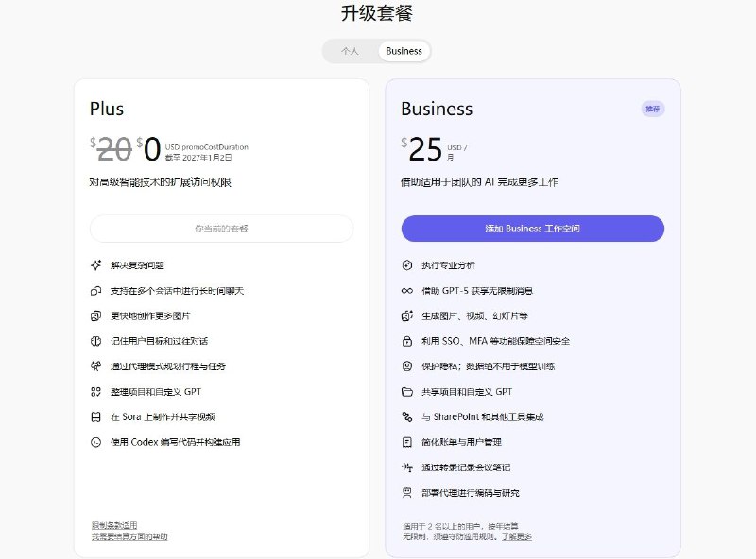756x559 pixels.
Task: Click the Codex terminal icon in Plus features
Action: [95, 442]
